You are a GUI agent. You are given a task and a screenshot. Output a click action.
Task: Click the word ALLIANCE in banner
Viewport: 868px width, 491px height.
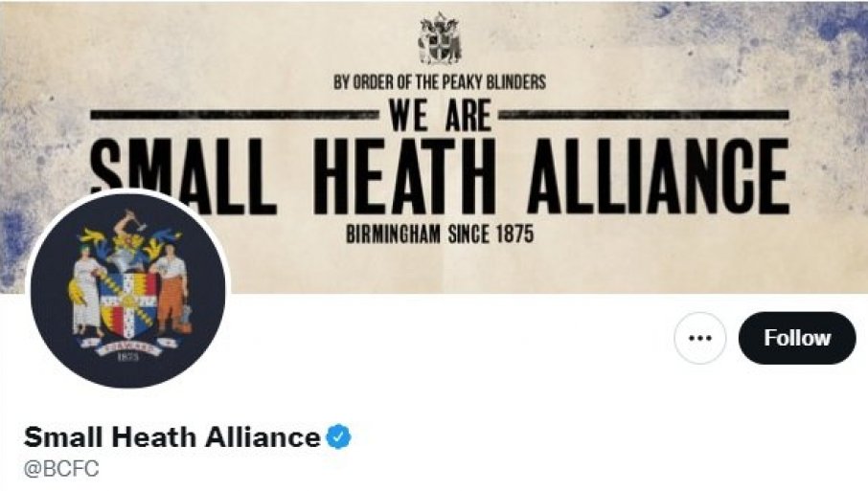(658, 176)
